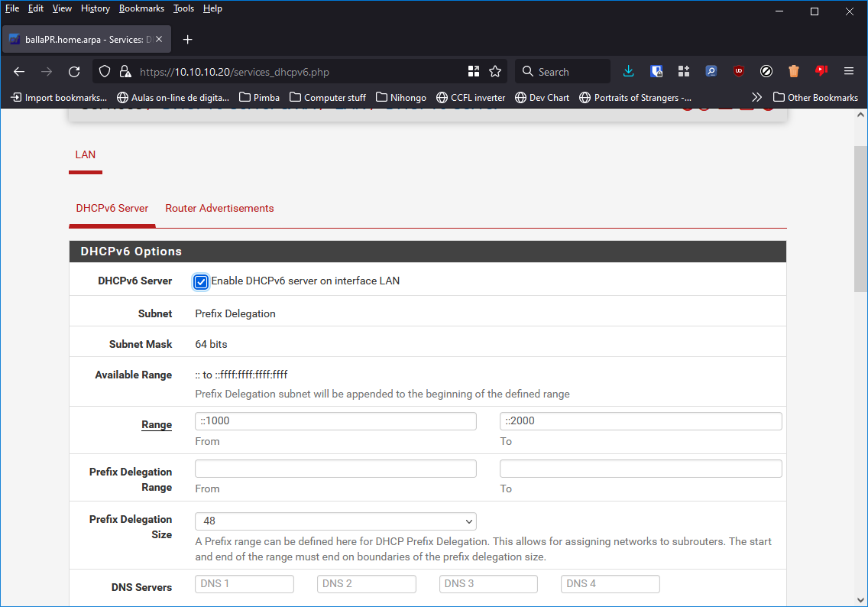The width and height of the screenshot is (868, 607).
Task: Open a new browser tab
Action: pos(188,39)
